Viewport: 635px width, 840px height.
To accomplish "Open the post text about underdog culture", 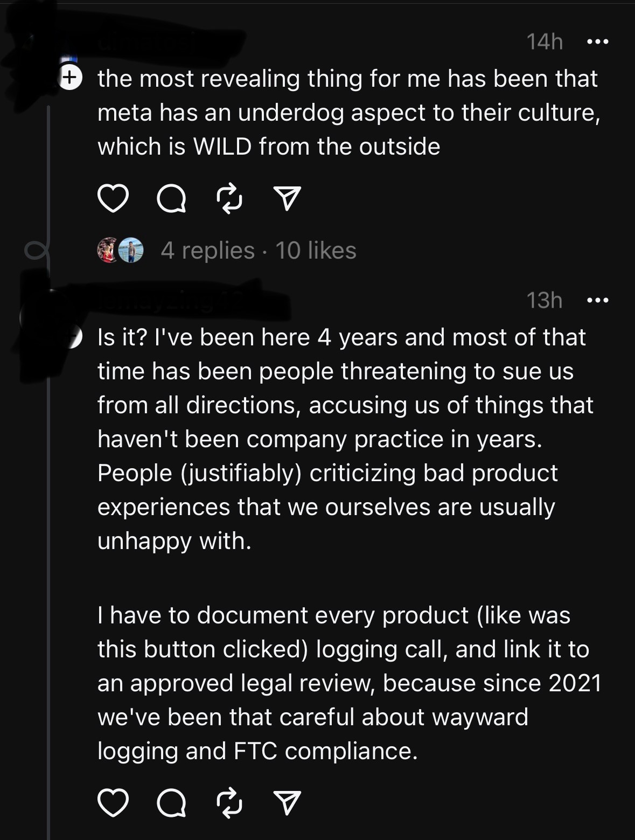I will coord(348,112).
